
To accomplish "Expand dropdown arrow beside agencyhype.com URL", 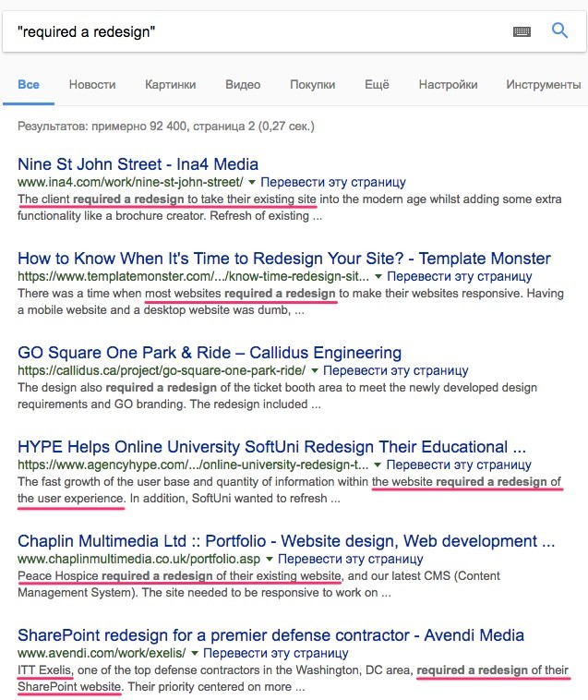I will coord(378,465).
